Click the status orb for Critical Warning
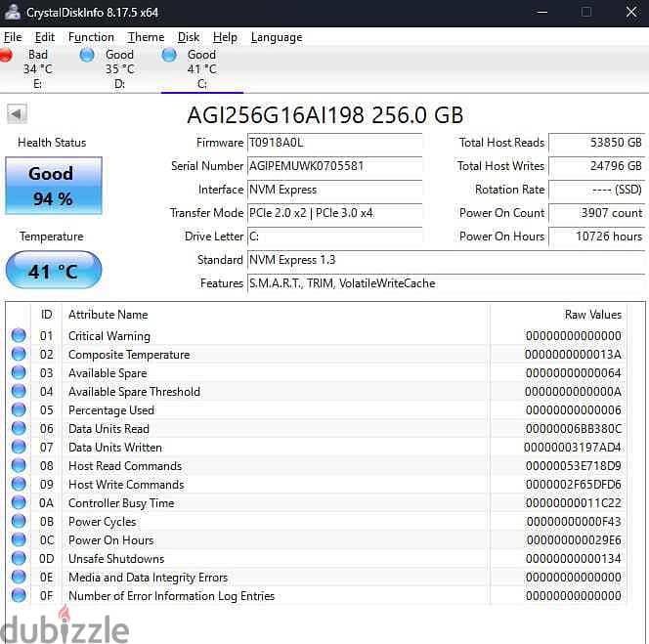649x644 pixels. (x=19, y=335)
